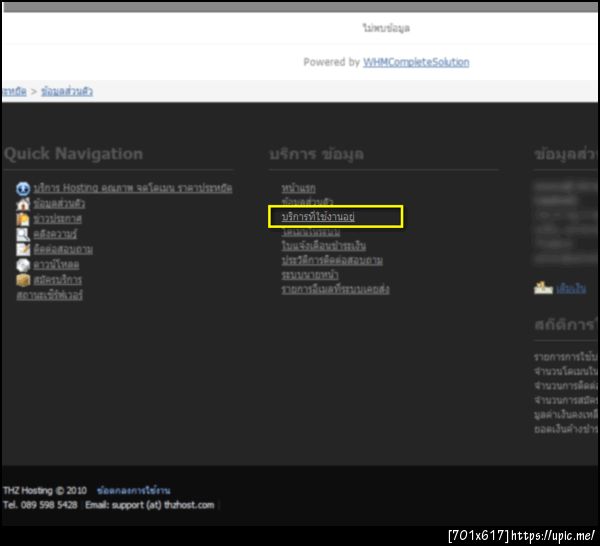Open the ระบบนายหน้า affiliates link

pyautogui.click(x=310, y=275)
